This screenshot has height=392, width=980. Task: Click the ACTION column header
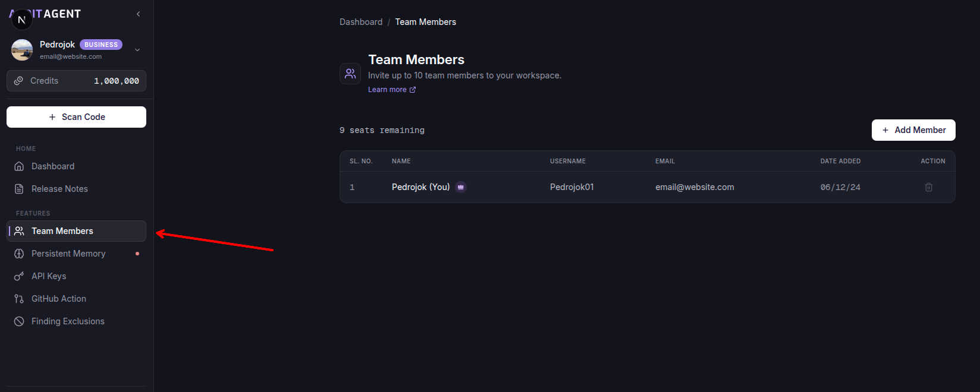[x=933, y=161]
